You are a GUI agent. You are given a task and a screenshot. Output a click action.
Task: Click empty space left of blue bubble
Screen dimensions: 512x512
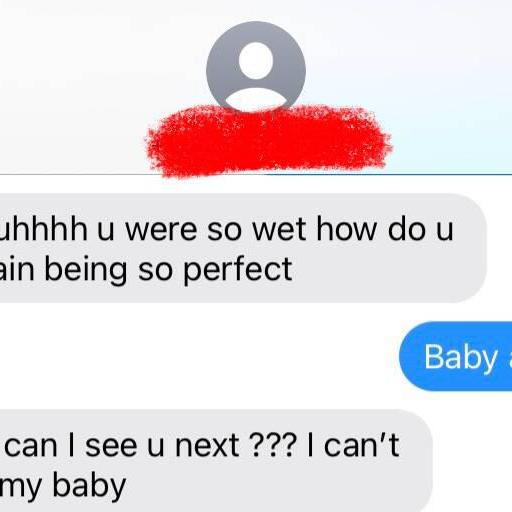199,356
